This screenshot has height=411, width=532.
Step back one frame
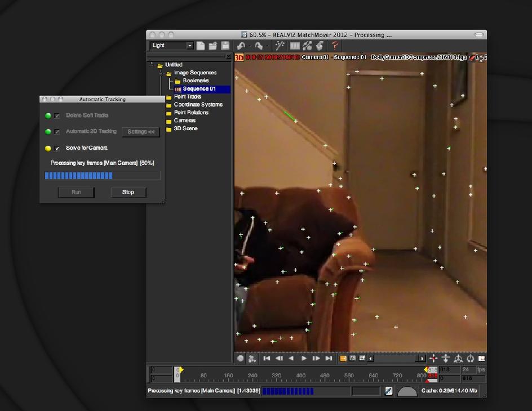[x=279, y=359]
